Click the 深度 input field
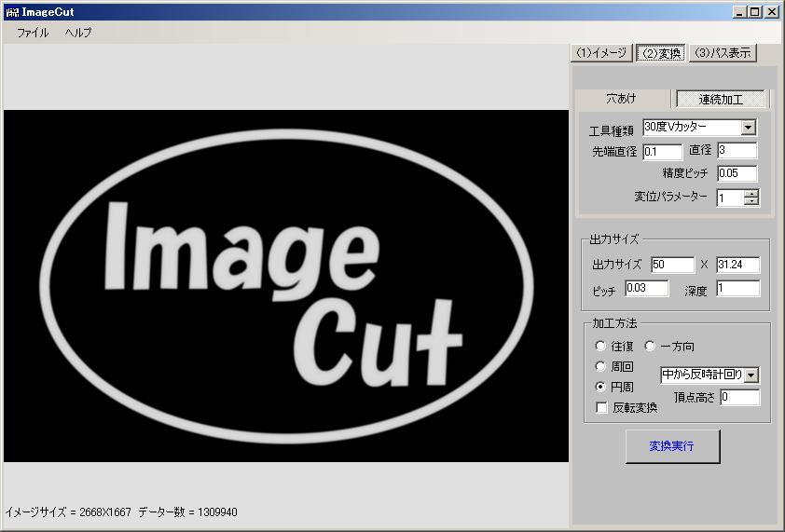This screenshot has height=532, width=785. 738,288
